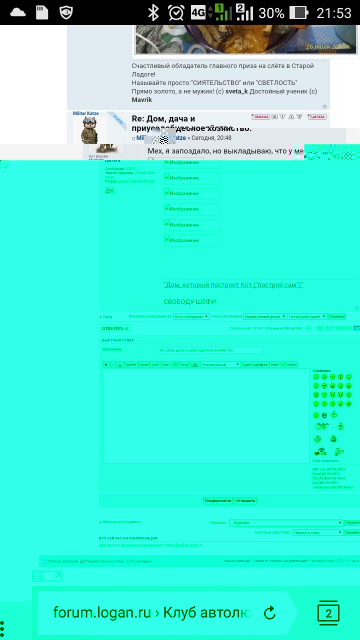Screen dimensions: 360x640
Task: Open the Militar Katze username link
Action: click(x=86, y=113)
